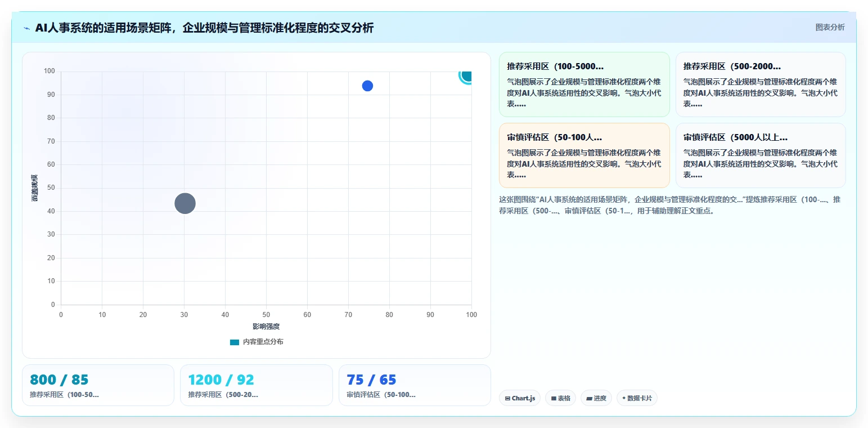Open the 推荐采用区（100-5000... card

click(x=584, y=84)
